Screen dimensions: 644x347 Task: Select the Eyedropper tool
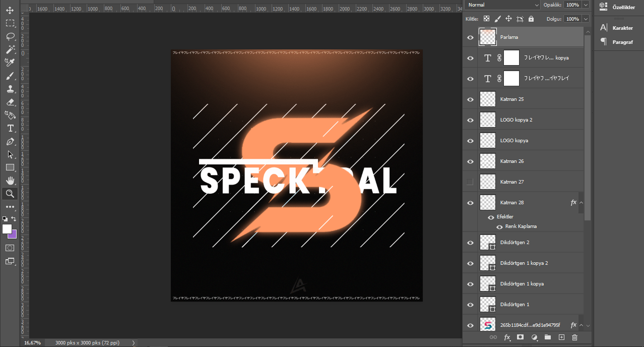[x=10, y=63]
